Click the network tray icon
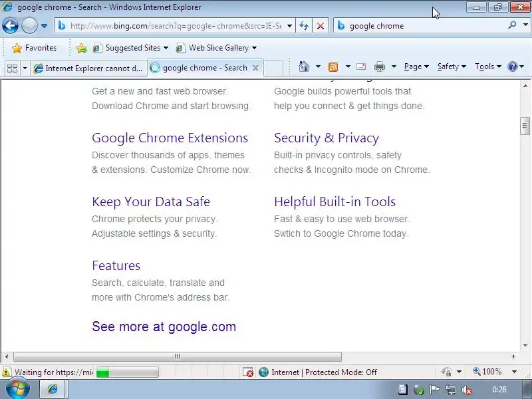Viewport: 532px width, 399px height. tap(451, 390)
